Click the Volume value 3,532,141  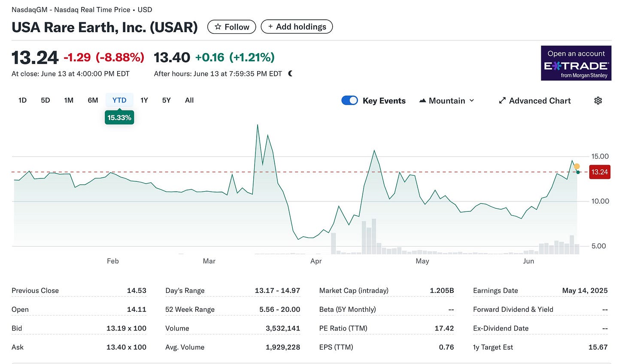283,328
